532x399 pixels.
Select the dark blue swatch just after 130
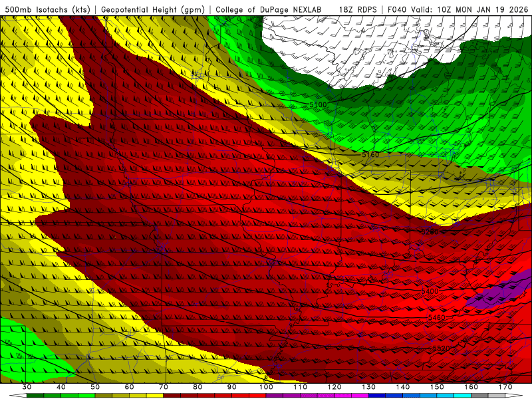[377, 396]
